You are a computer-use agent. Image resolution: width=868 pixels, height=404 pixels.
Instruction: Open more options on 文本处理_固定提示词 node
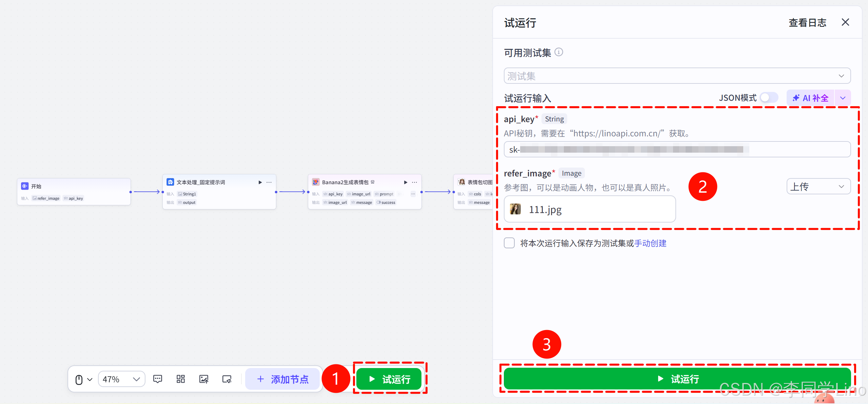[269, 182]
